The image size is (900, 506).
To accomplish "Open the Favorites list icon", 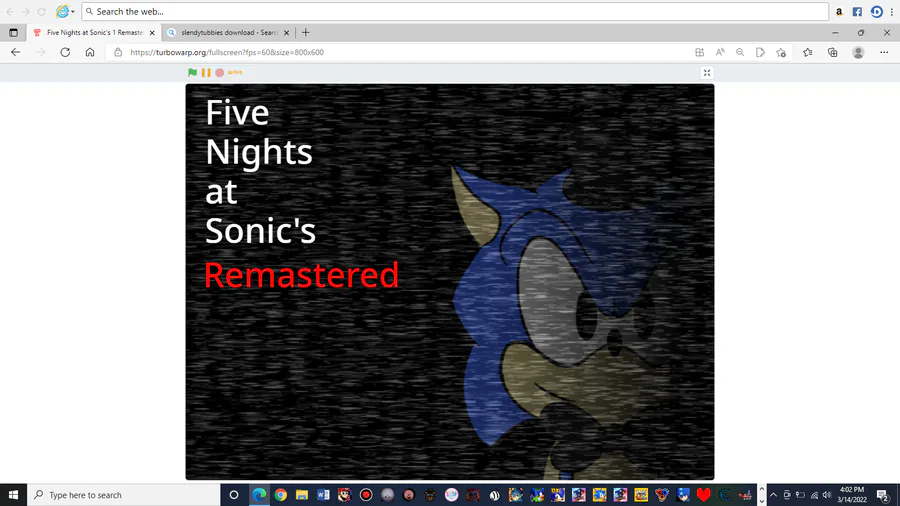I will pos(808,52).
